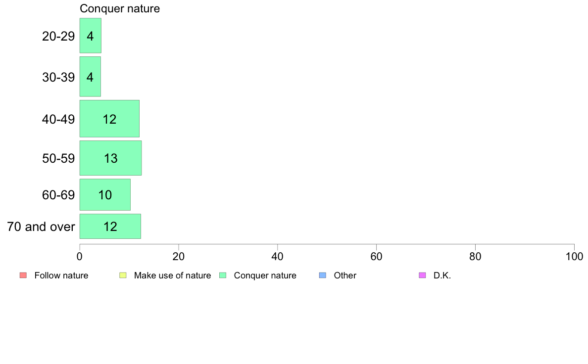
Task: Click the 40 tick on the x-axis
Action: click(x=278, y=256)
